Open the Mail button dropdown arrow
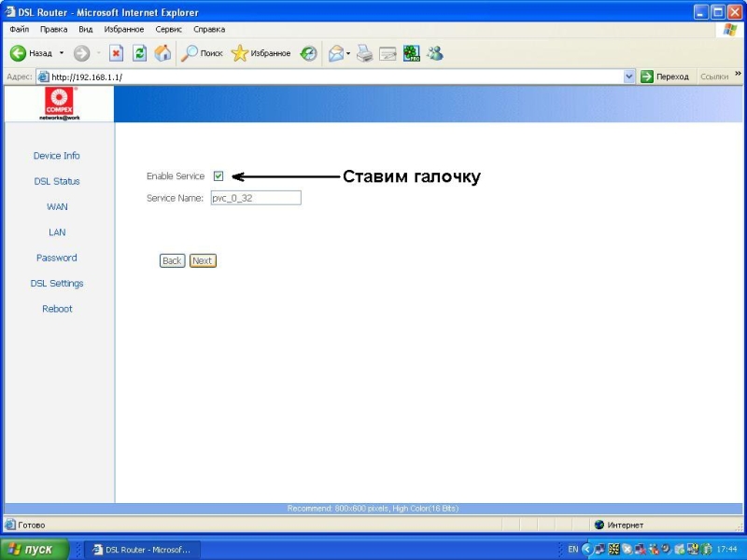 348,53
